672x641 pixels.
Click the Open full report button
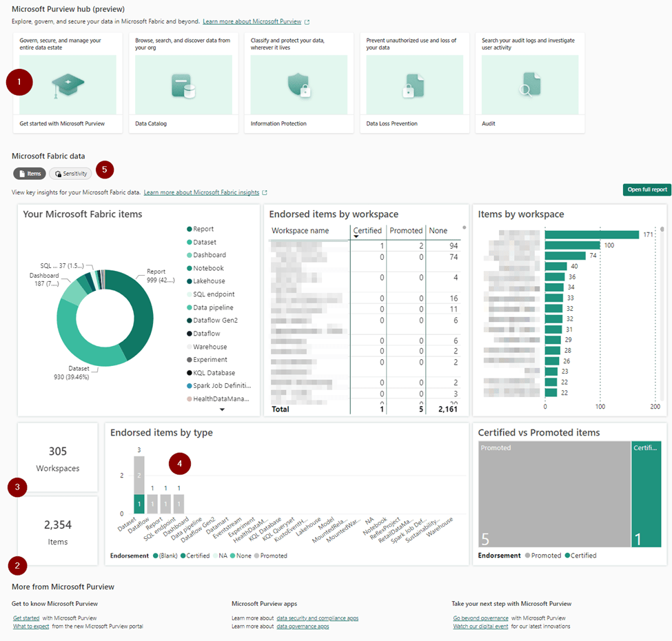[x=646, y=190]
